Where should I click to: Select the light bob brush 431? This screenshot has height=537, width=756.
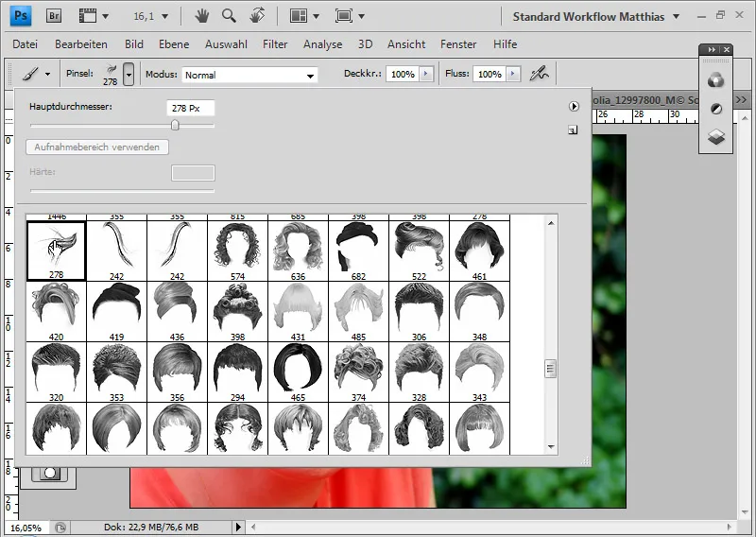coord(298,312)
